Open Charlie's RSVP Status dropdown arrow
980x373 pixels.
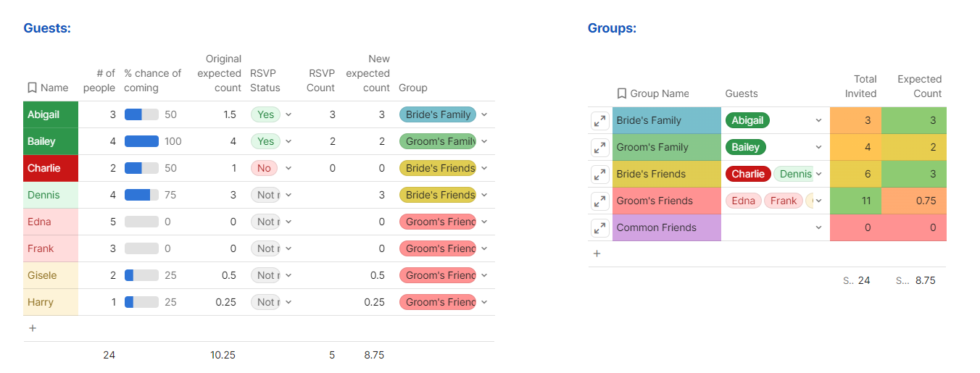[288, 168]
